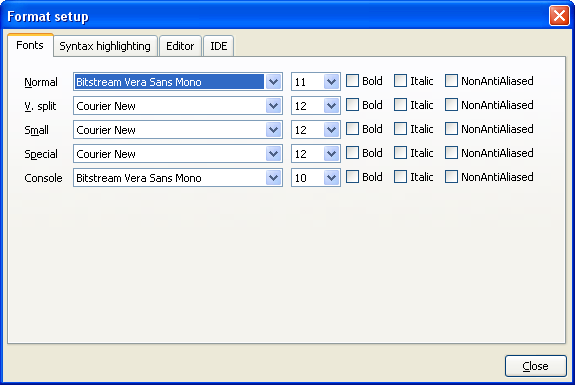Switch to the IDE tab
Screen dimensions: 575x385
[x=219, y=46]
